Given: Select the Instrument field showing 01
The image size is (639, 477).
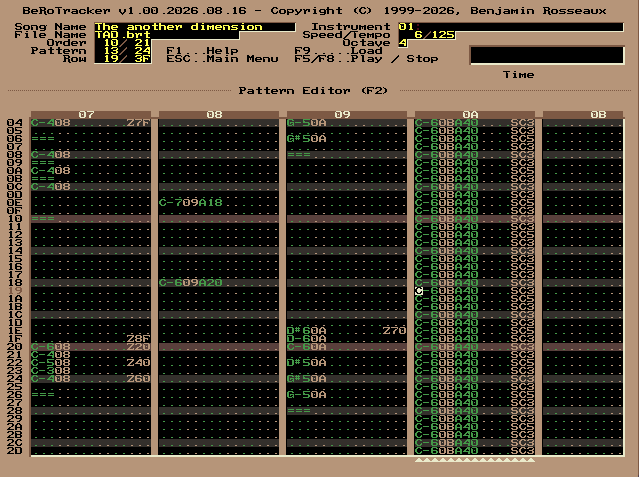Looking at the screenshot, I should (511, 27).
